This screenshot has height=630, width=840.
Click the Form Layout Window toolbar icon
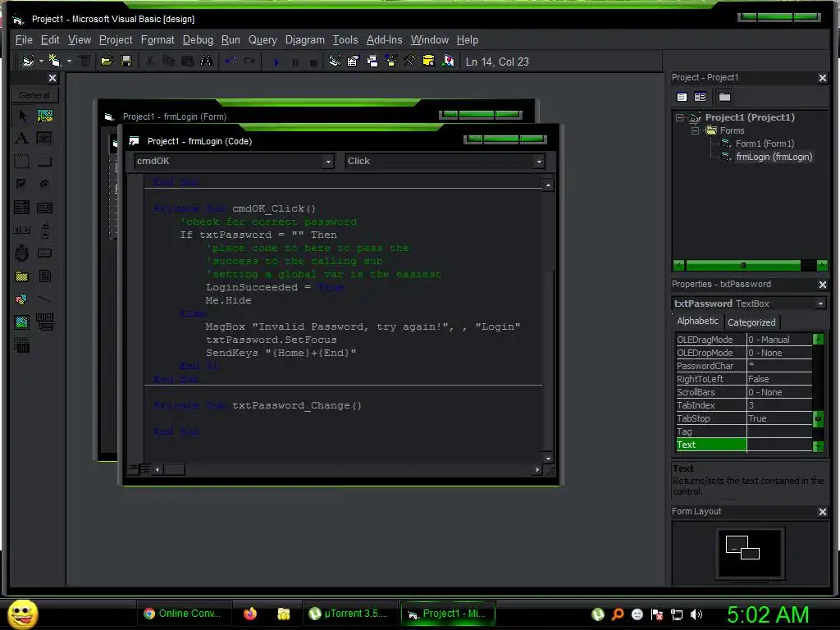click(x=372, y=61)
